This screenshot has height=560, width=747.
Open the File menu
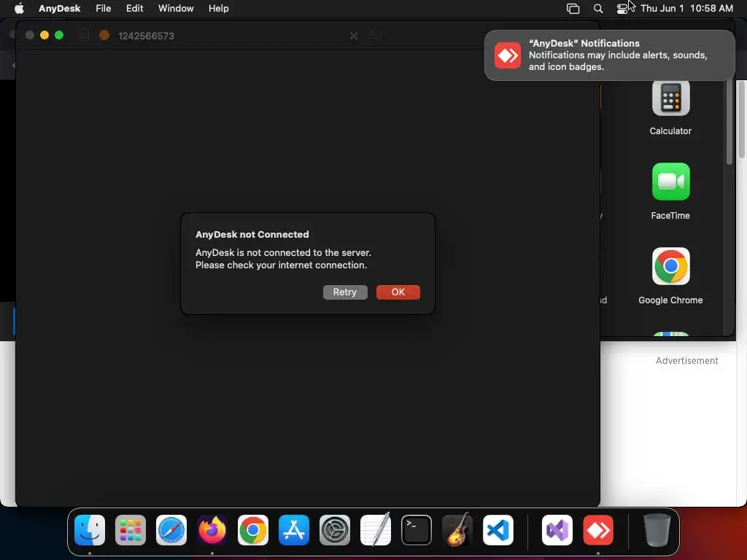104,8
